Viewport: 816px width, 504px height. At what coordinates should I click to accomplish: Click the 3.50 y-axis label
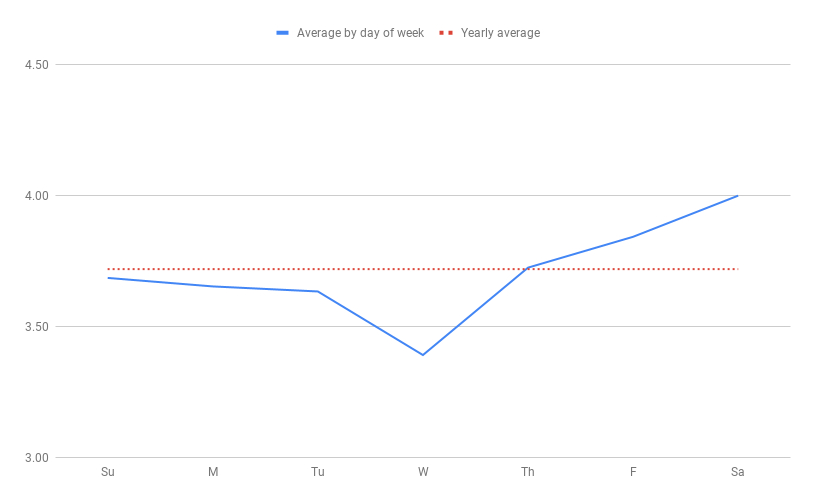(36, 327)
